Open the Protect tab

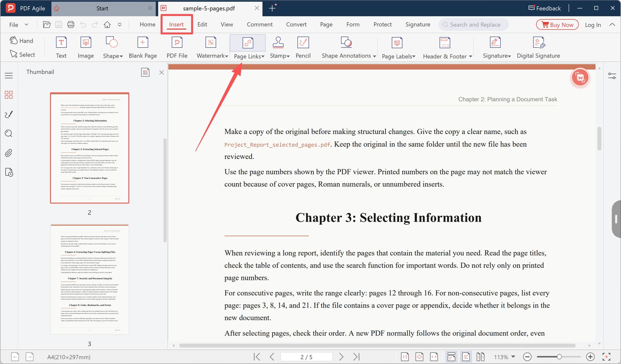pyautogui.click(x=382, y=24)
